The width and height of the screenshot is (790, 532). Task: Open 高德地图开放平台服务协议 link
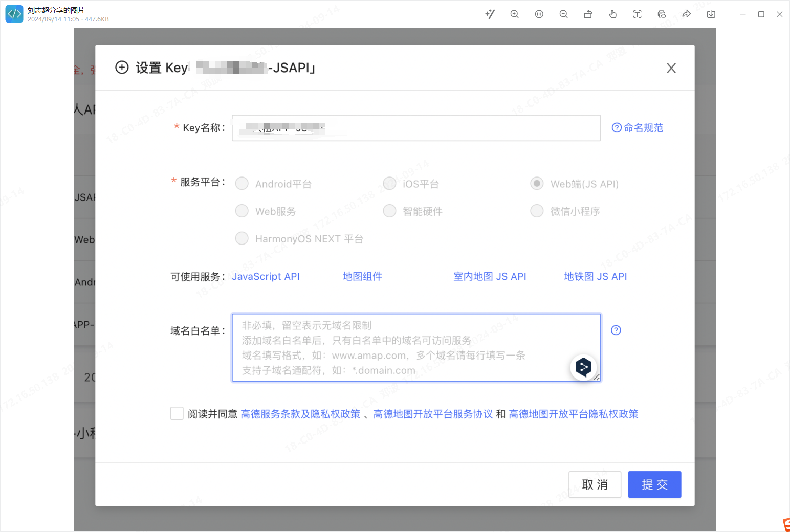pos(433,414)
